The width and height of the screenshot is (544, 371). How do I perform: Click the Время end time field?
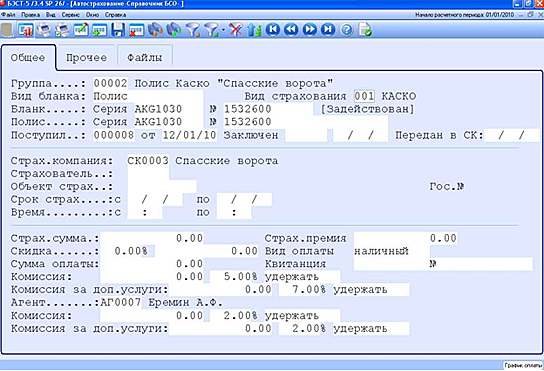[x=234, y=212]
